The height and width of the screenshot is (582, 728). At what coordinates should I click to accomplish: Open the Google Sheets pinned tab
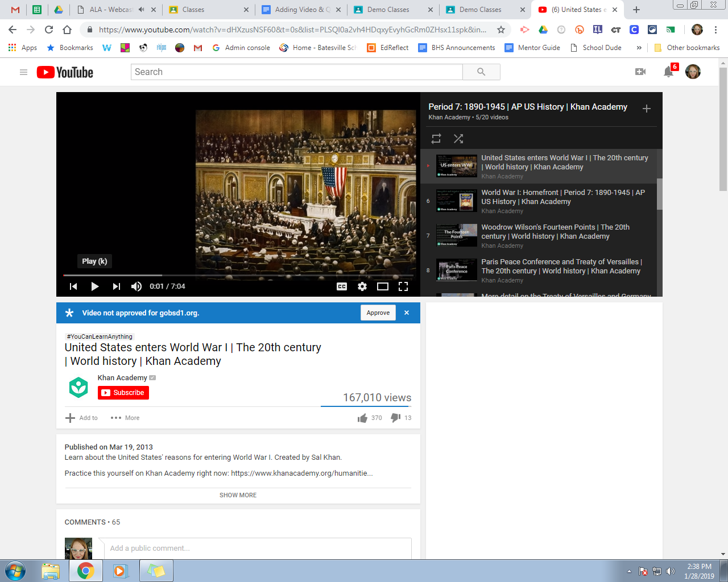coord(37,10)
